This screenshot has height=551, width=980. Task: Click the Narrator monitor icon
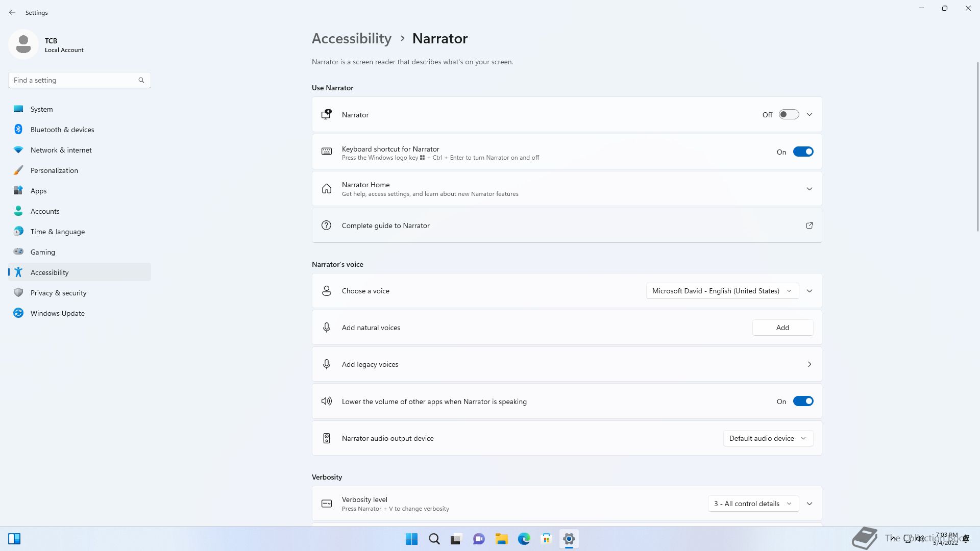click(327, 115)
